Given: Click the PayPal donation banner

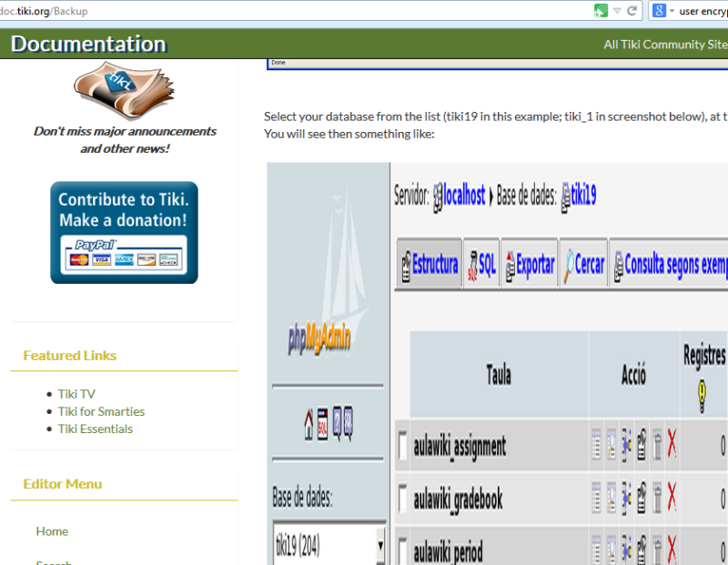Looking at the screenshot, I should point(124,232).
